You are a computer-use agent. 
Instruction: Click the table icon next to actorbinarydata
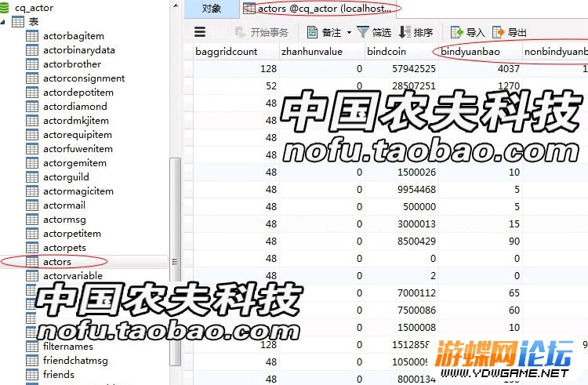tap(32, 50)
